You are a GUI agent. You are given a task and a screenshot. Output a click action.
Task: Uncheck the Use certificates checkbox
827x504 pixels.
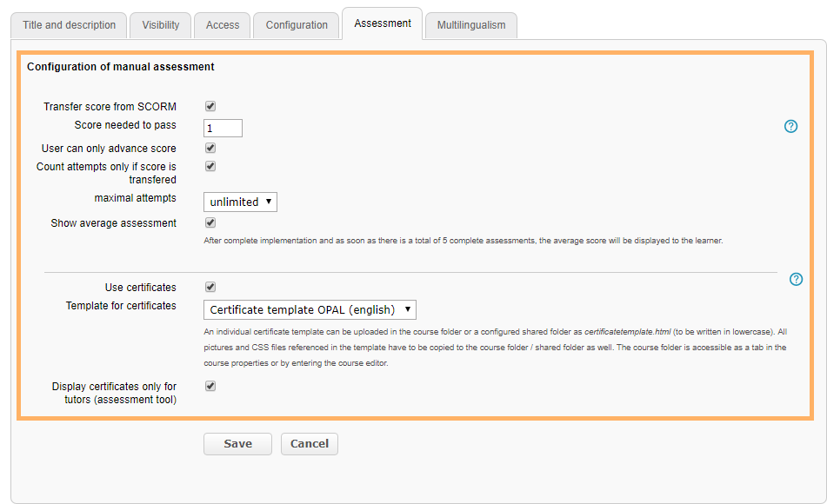(x=210, y=287)
